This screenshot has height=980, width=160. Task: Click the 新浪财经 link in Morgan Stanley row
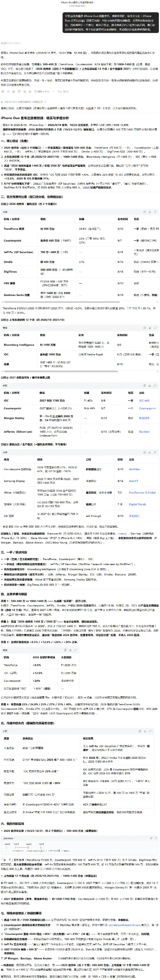pos(144,418)
